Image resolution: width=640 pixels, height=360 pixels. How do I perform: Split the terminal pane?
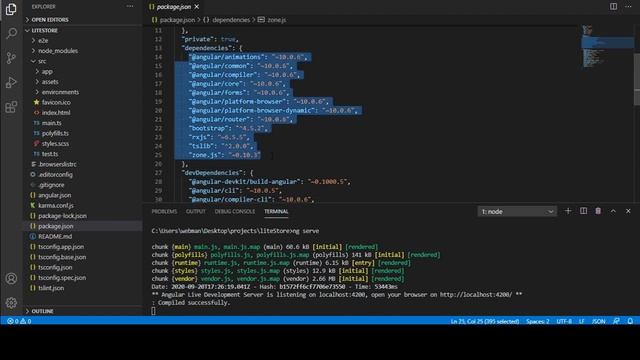(583, 211)
